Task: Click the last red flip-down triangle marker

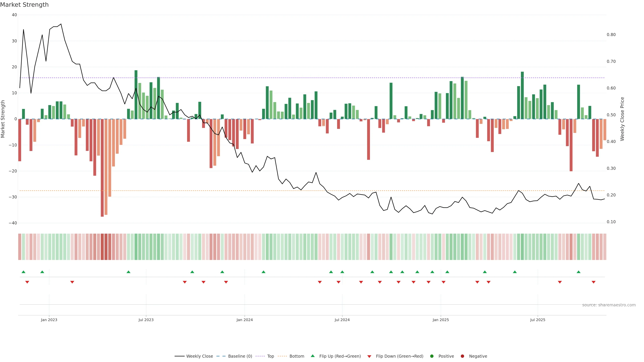Action: pos(594,282)
